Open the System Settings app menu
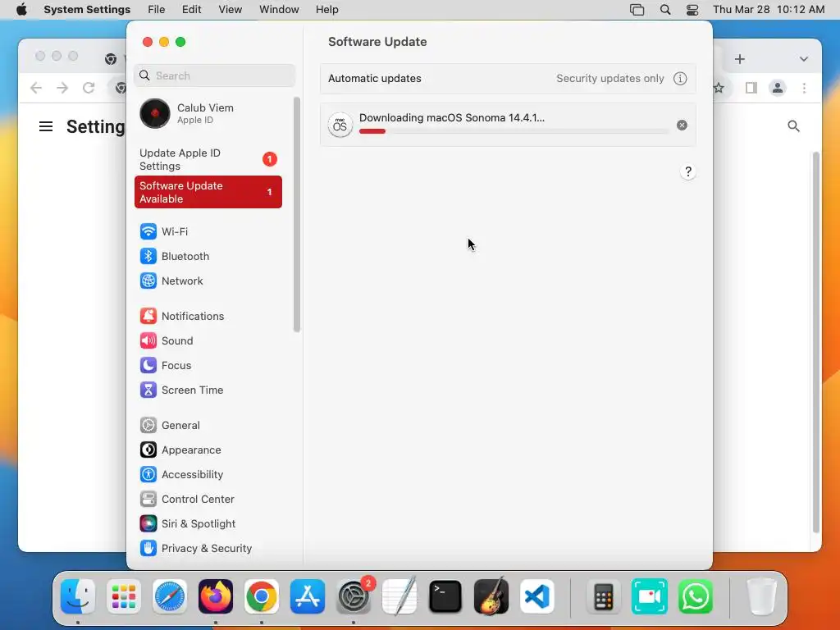This screenshot has width=840, height=630. [87, 10]
